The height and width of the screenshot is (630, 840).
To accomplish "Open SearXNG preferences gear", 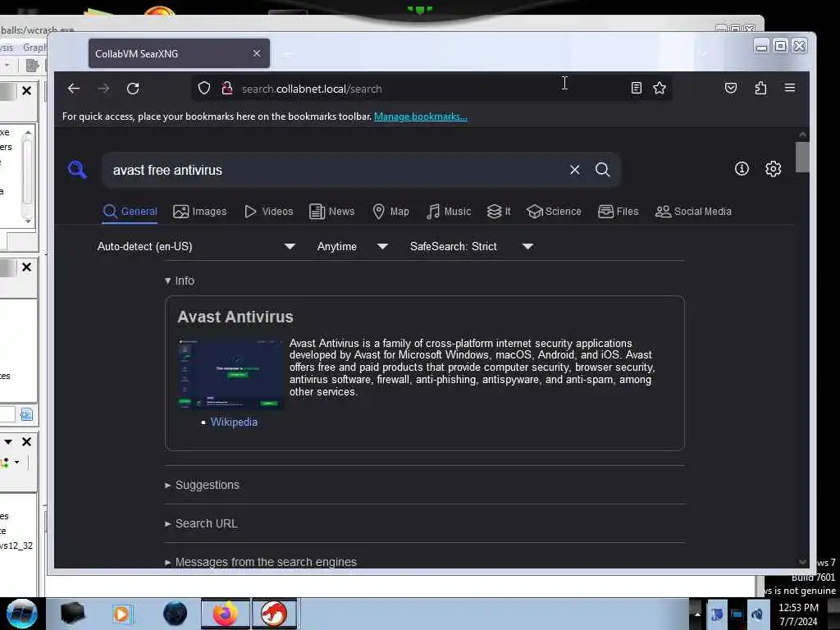I will click(773, 169).
